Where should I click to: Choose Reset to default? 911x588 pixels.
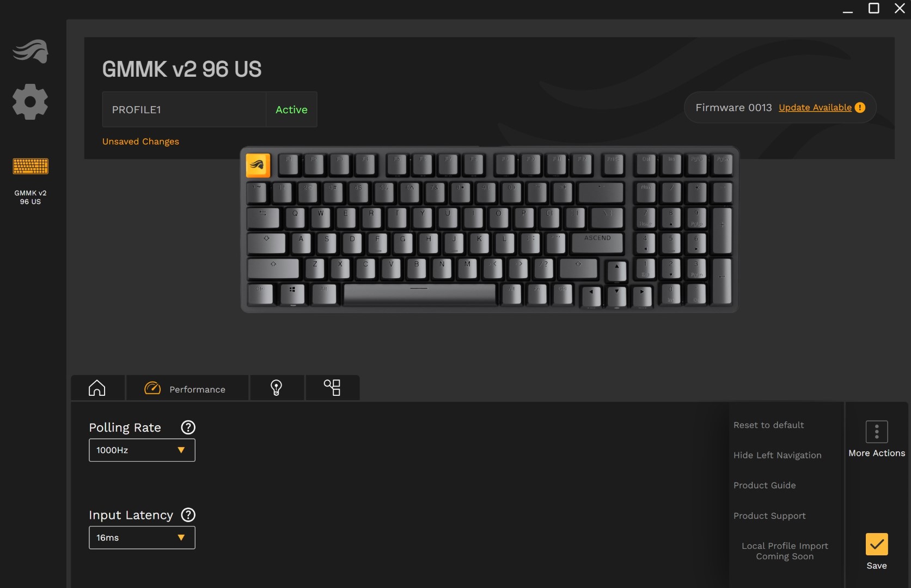(x=768, y=425)
